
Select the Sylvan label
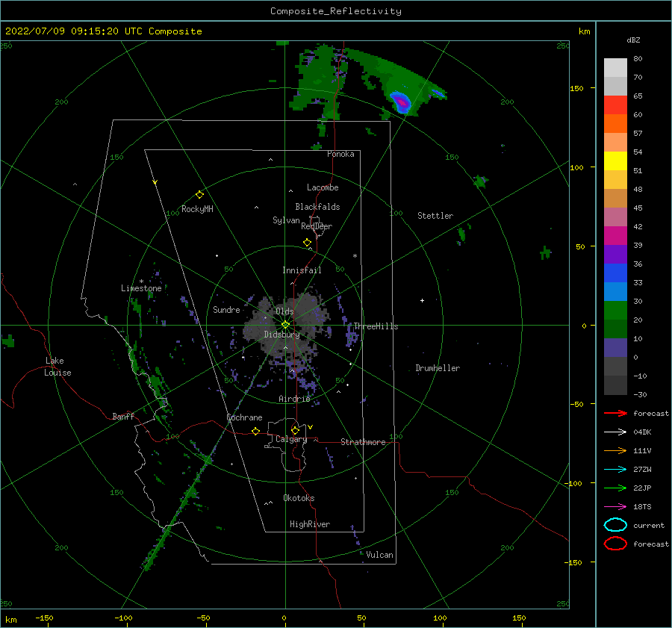286,220
